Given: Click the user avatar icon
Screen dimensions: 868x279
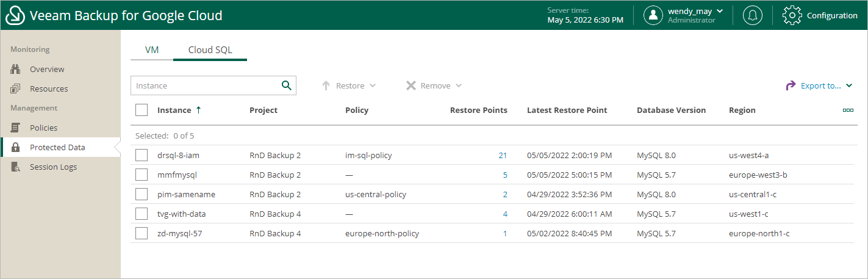Looking at the screenshot, I should tap(653, 15).
